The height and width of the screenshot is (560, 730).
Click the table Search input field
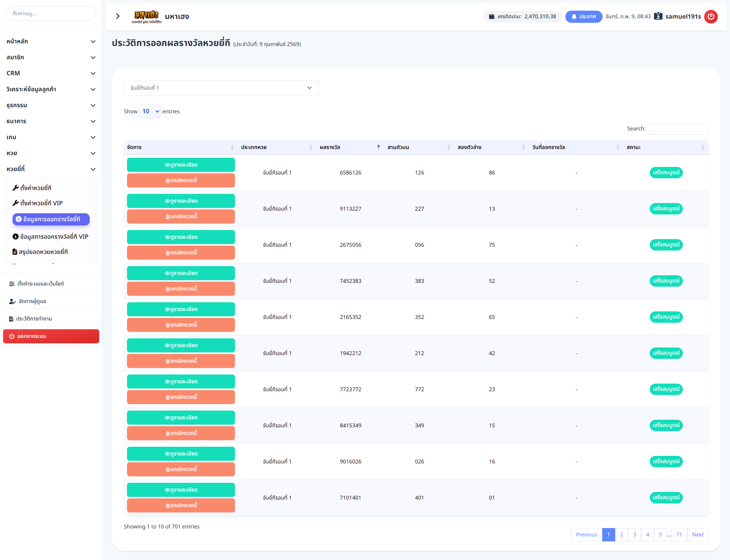678,129
